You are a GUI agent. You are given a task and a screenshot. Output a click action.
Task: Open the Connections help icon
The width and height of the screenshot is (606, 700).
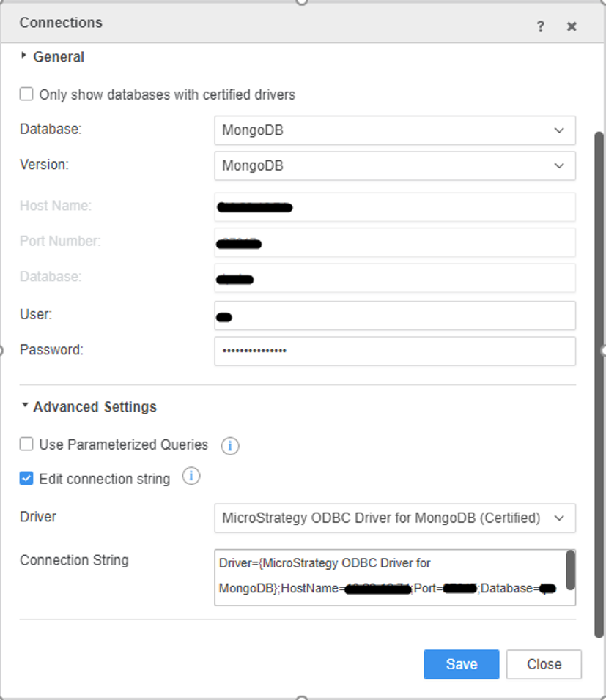pyautogui.click(x=540, y=26)
